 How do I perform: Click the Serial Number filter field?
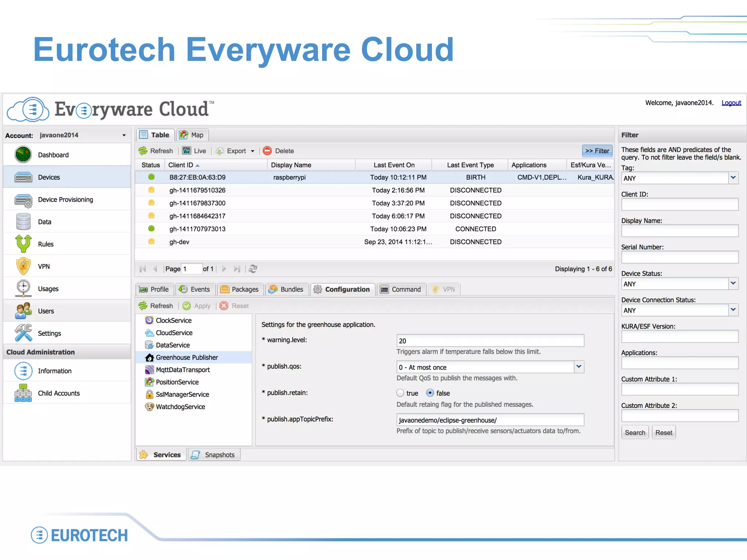(680, 257)
